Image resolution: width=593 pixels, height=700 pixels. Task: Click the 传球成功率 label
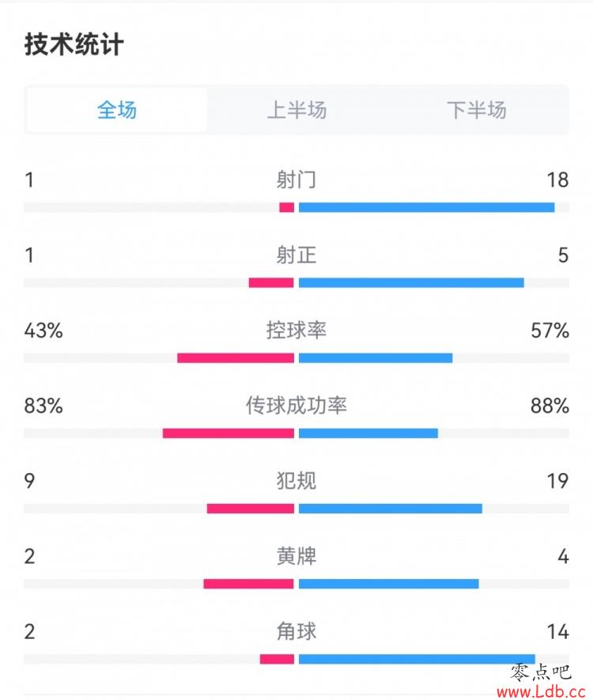[x=296, y=406]
